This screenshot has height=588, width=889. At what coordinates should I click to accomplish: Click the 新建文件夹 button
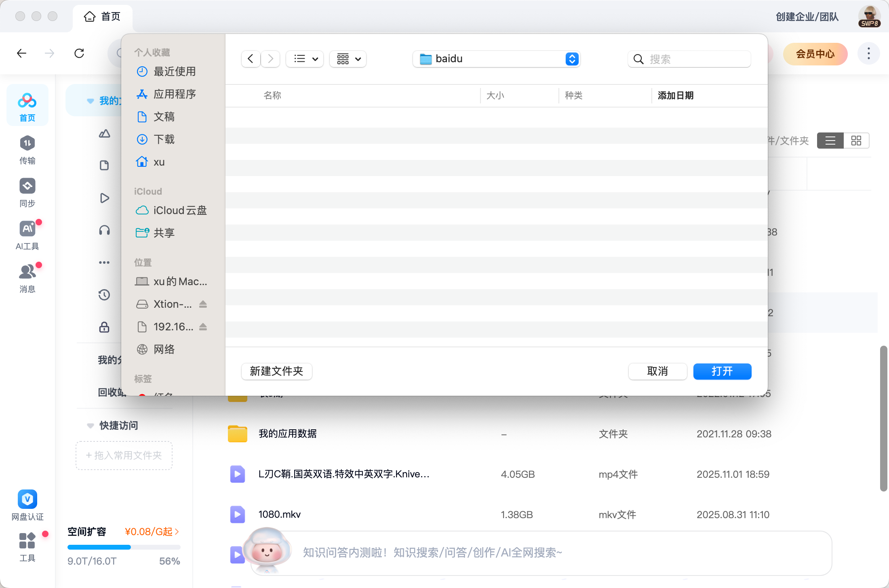pos(276,371)
